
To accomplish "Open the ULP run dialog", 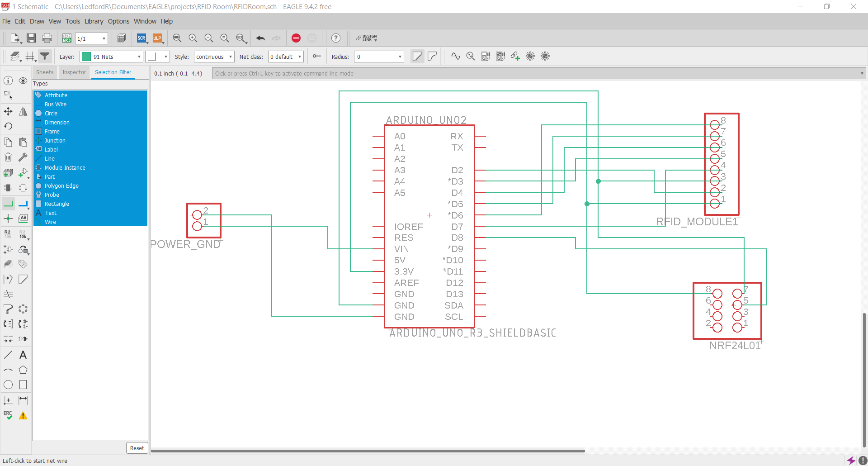I will tap(158, 38).
